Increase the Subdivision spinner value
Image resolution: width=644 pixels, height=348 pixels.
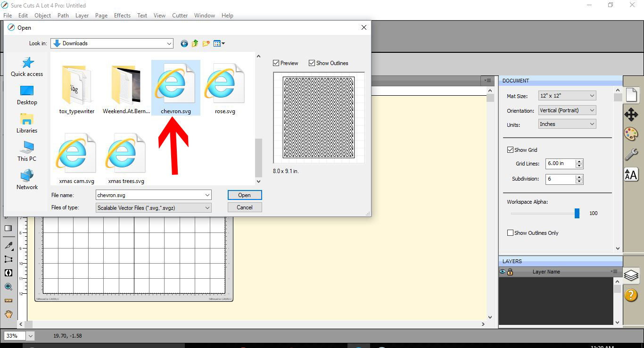pyautogui.click(x=579, y=177)
